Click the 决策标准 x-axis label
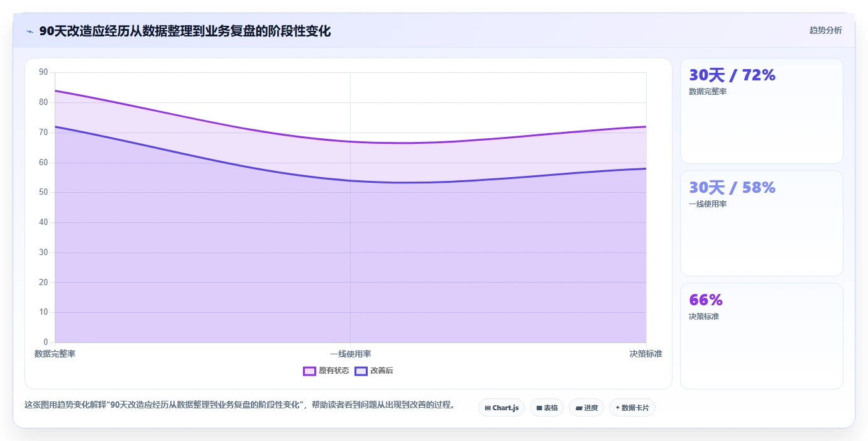The width and height of the screenshot is (868, 441). pos(646,354)
